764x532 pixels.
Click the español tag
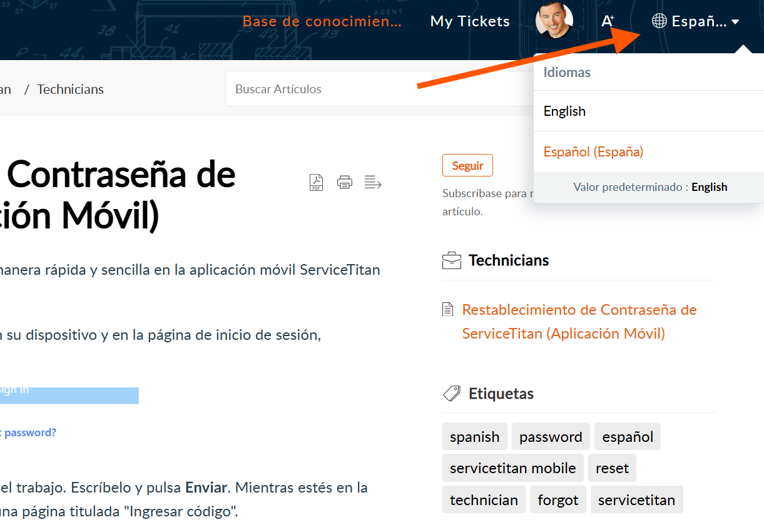(628, 437)
